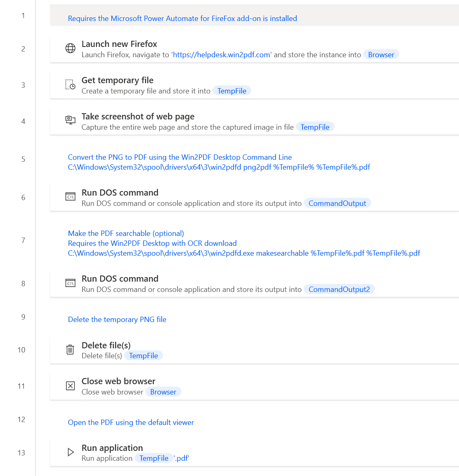Click the second Run DOS command console icon
The image size is (459, 476).
(70, 282)
